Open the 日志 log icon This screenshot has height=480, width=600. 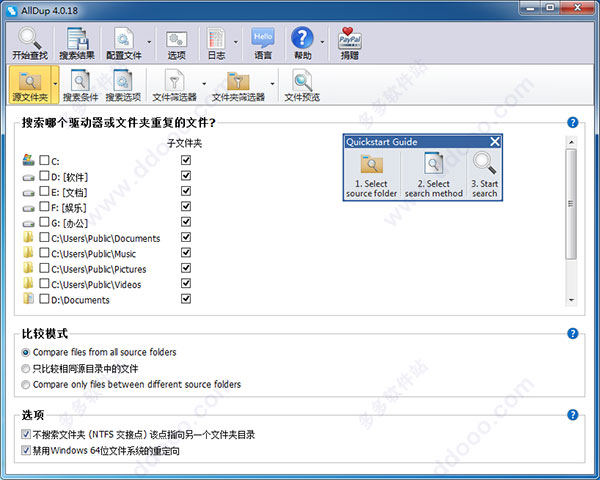pyautogui.click(x=216, y=44)
